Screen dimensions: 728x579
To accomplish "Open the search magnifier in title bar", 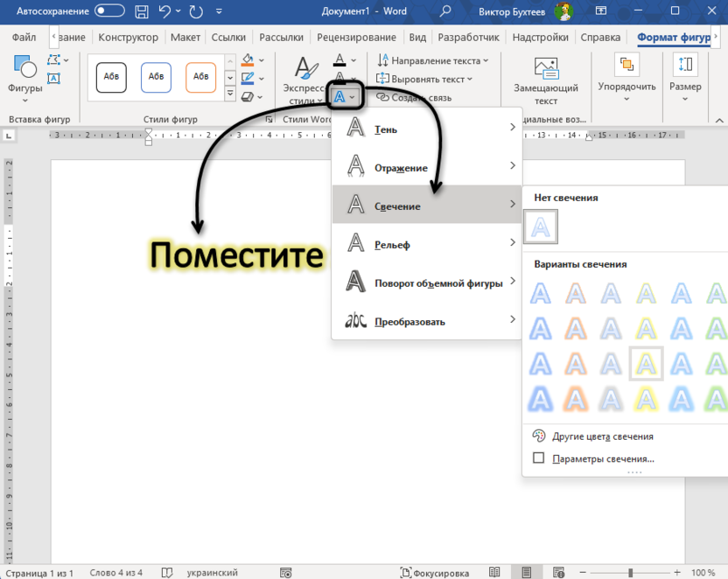I will pyautogui.click(x=445, y=11).
